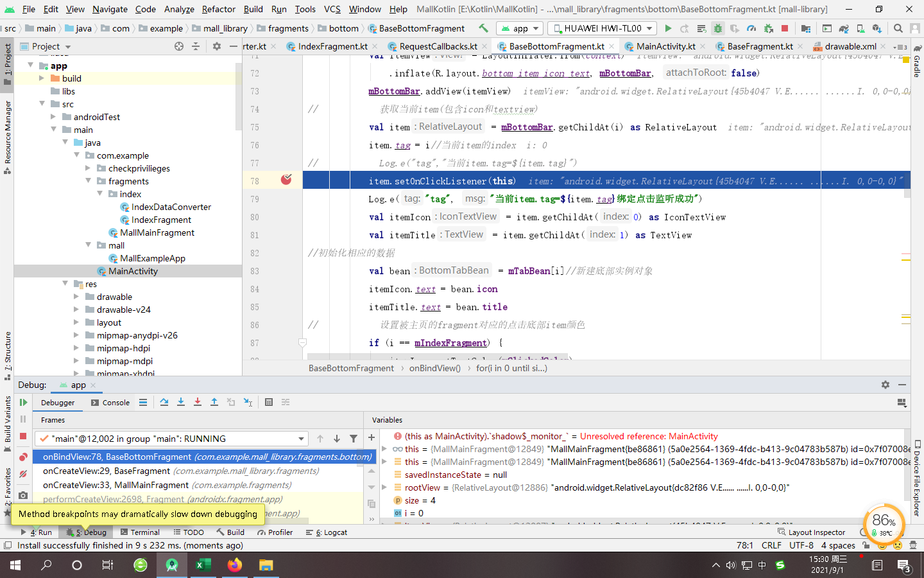Switch to MainActivity.kt editor tab
924x578 pixels.
click(665, 46)
